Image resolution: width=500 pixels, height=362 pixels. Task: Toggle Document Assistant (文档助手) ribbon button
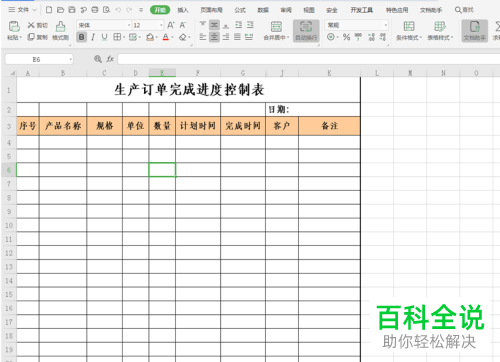tap(475, 31)
